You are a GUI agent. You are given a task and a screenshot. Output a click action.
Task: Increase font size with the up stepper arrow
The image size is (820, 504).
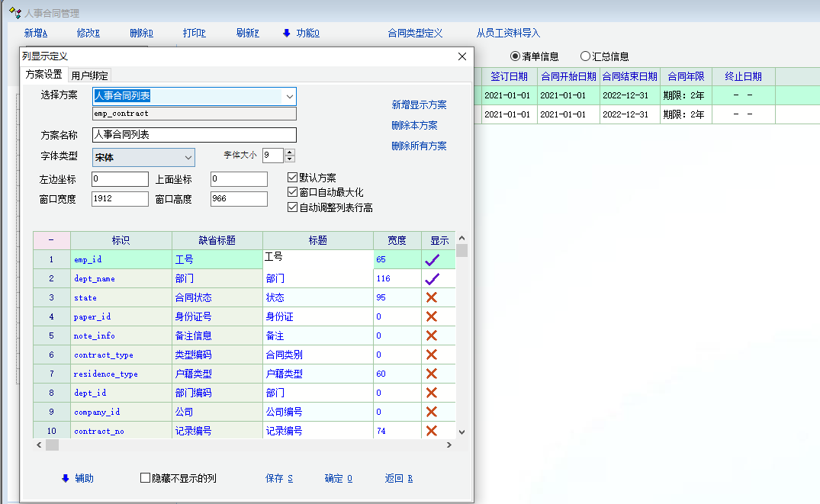[290, 152]
